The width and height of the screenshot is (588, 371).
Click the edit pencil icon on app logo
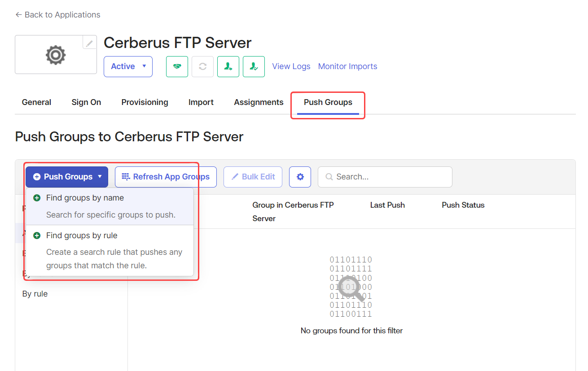point(89,43)
